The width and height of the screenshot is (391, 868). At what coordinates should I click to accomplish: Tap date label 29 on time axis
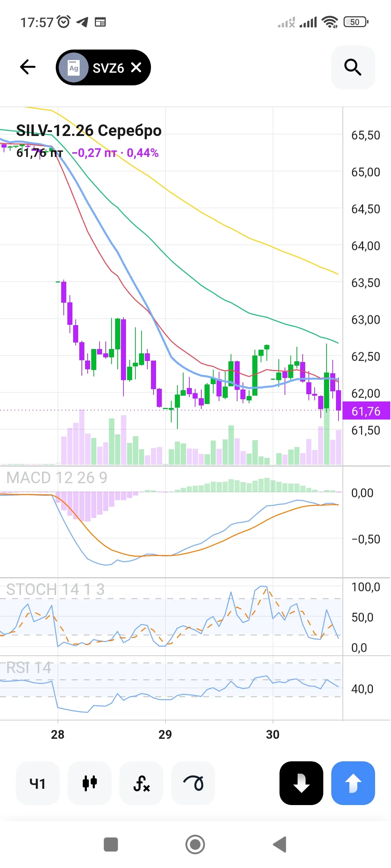point(165,735)
